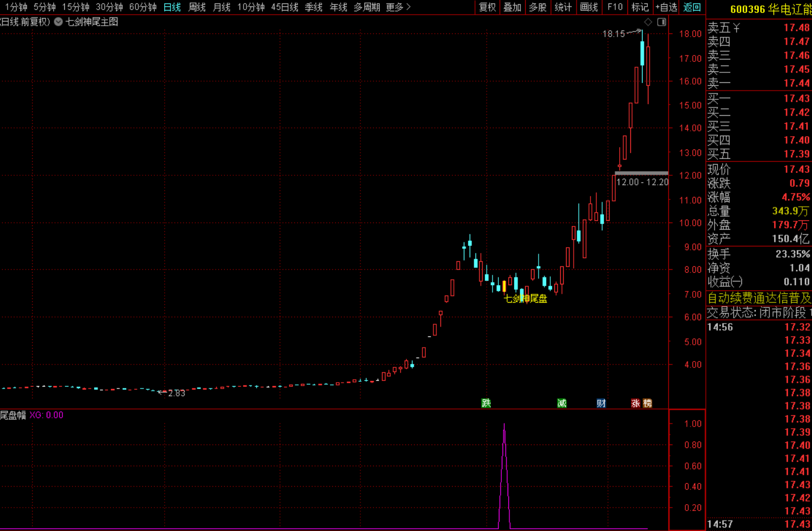Viewport: 812px width, 531px height.
Task: Select the 60分钟 period tab
Action: [x=143, y=7]
